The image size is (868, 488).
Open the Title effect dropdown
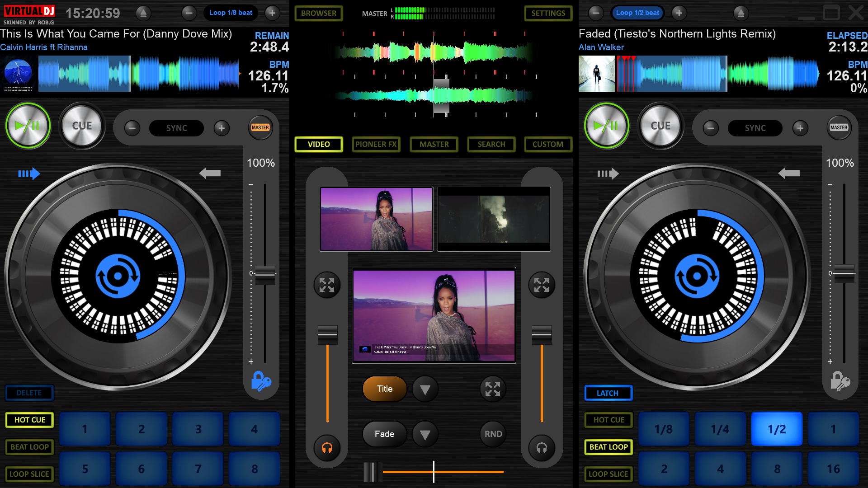[425, 389]
